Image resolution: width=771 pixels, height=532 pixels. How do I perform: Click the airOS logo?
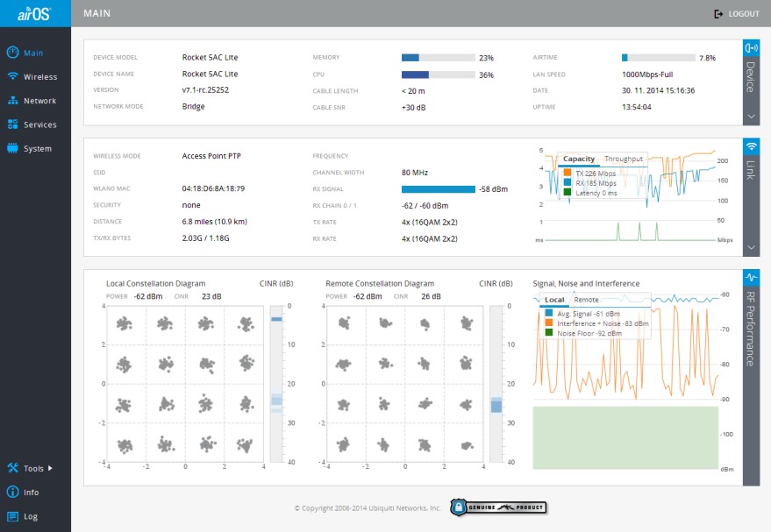34,14
